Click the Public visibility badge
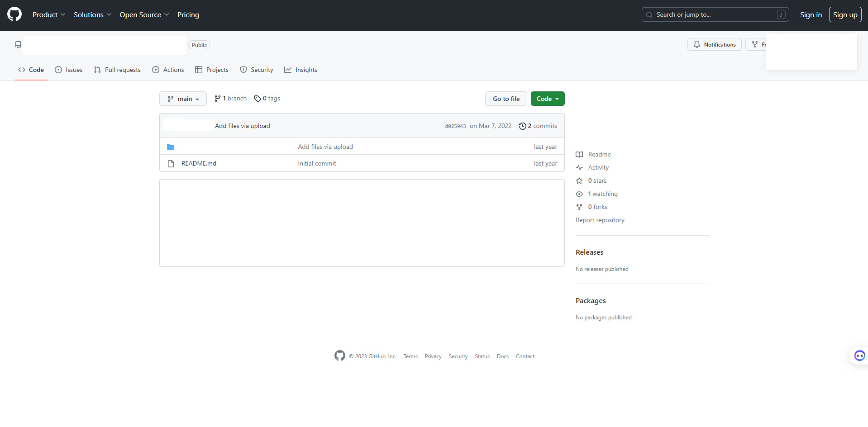 tap(199, 45)
